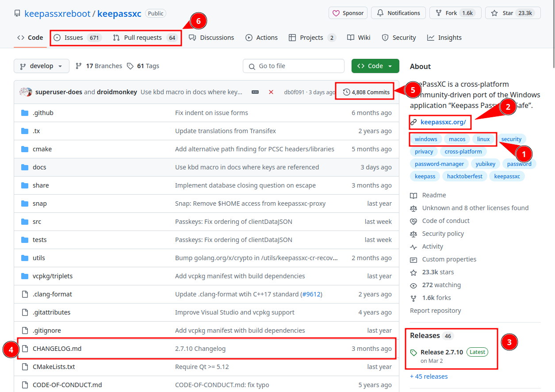555x392 pixels.
Task: Expand the green Code dropdown
Action: click(x=375, y=65)
